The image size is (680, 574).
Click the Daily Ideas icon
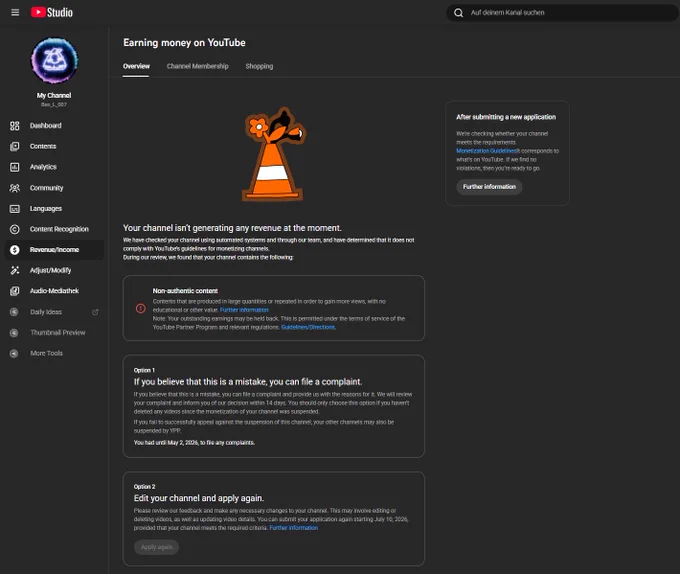14,312
